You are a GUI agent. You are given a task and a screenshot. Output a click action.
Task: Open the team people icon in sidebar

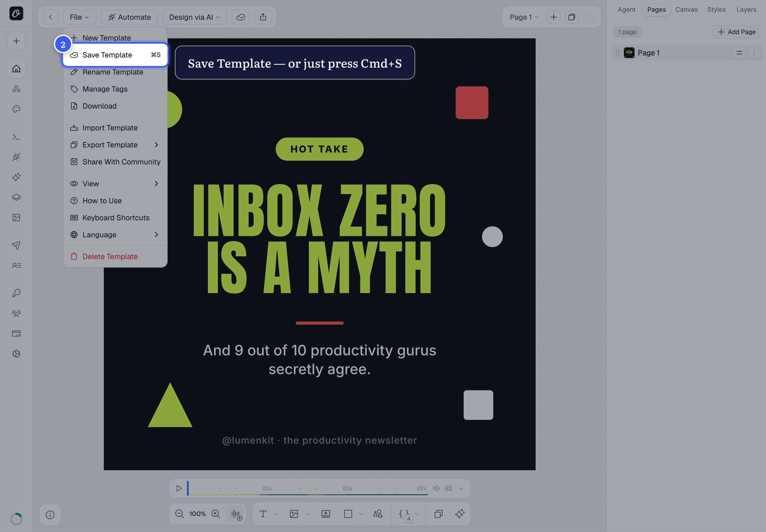(x=16, y=314)
